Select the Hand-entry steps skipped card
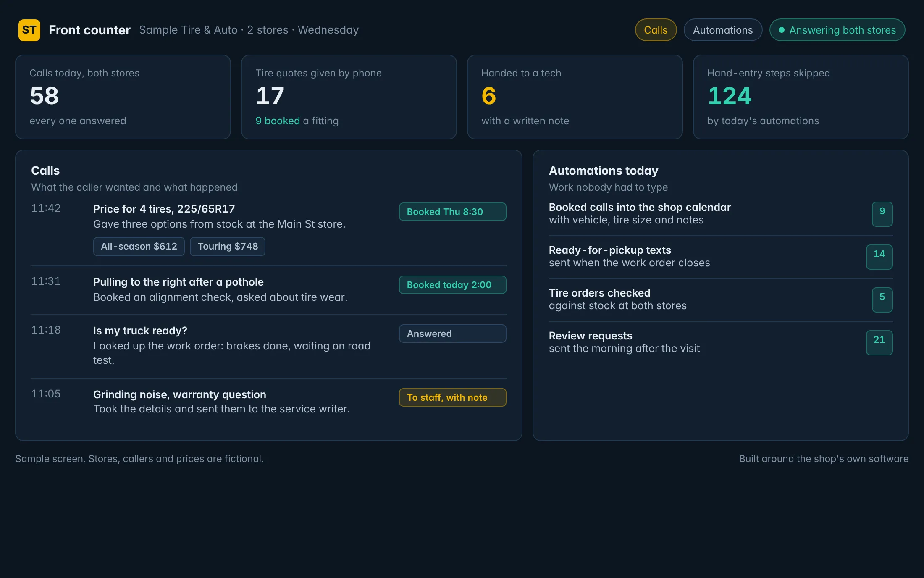 [801, 97]
